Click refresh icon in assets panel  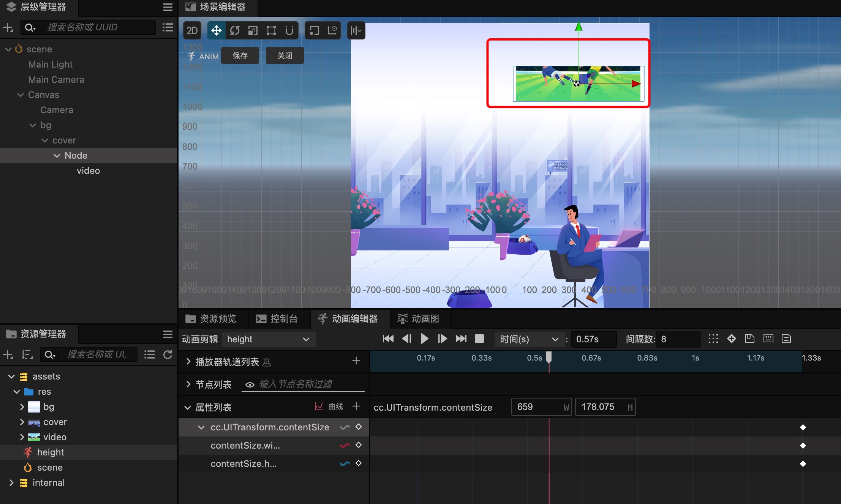coord(168,354)
